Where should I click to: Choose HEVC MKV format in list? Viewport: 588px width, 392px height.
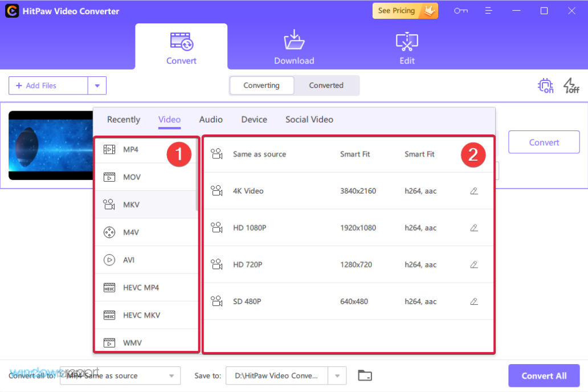[x=146, y=316]
